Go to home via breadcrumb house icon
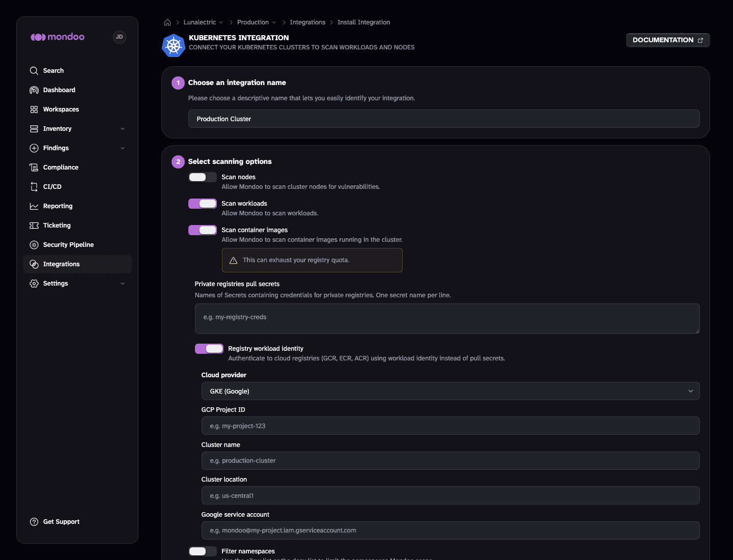 click(x=167, y=22)
